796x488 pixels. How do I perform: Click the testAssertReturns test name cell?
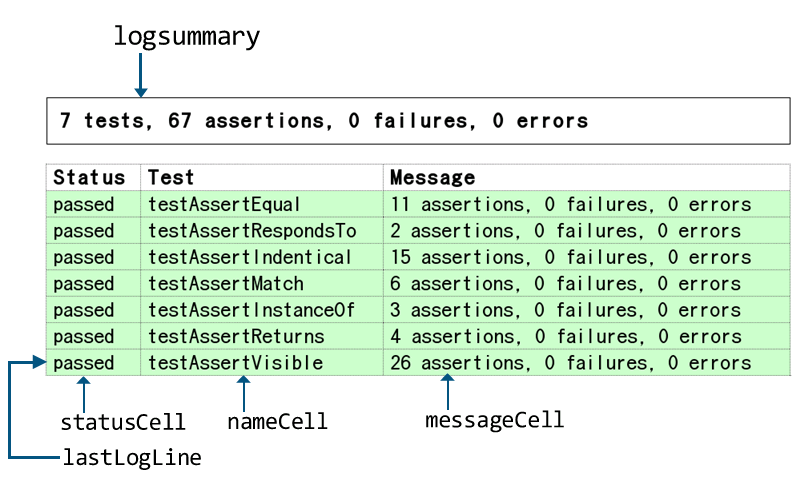(x=262, y=336)
